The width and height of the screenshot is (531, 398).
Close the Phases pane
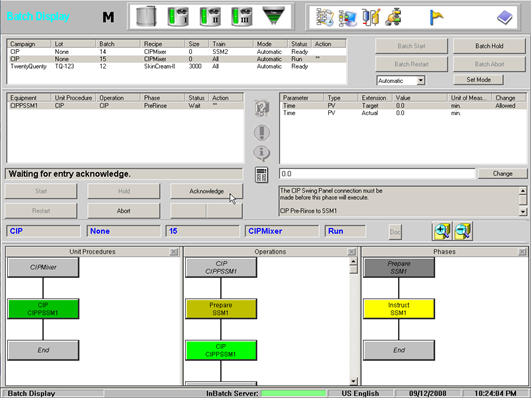(522, 252)
